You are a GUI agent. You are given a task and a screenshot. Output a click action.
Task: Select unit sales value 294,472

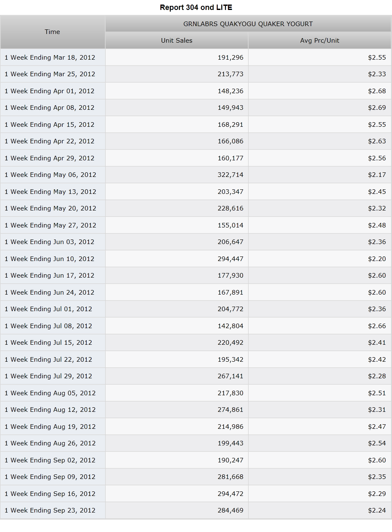pyautogui.click(x=230, y=494)
